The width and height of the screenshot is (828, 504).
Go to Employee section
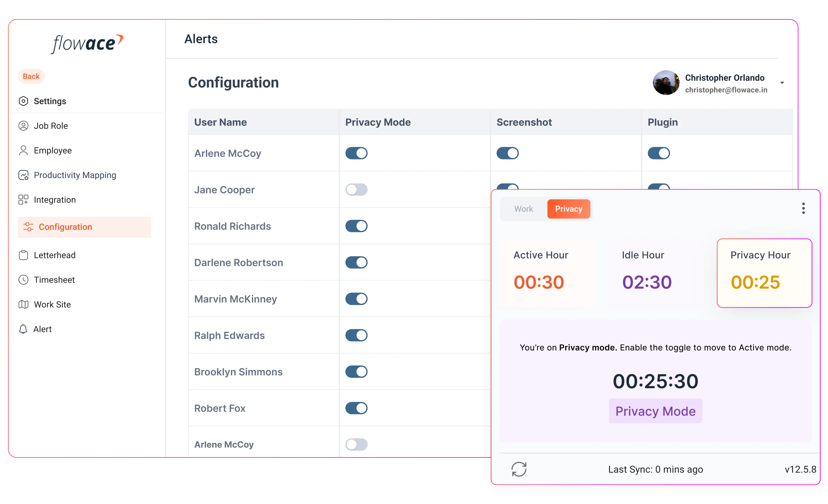(x=53, y=150)
